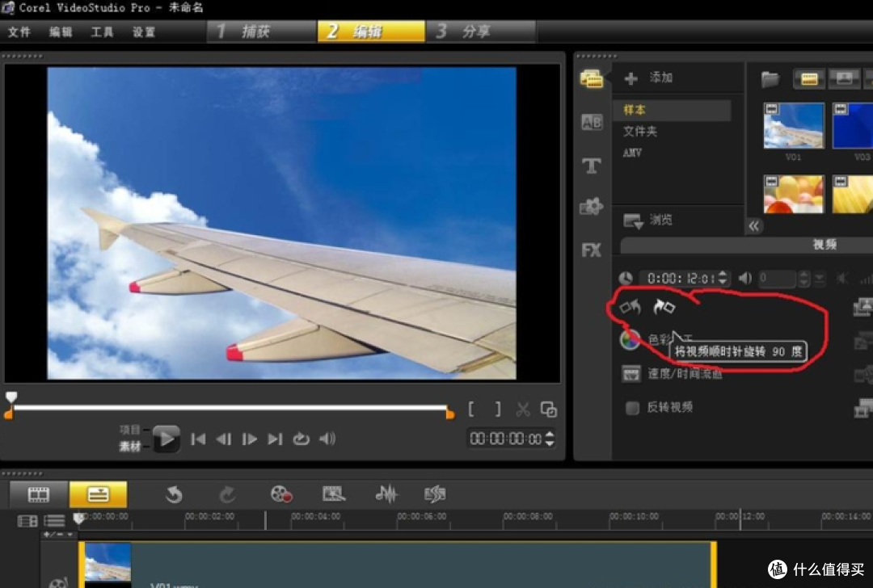The height and width of the screenshot is (588, 873).
Task: Open the 编辑 menu
Action: click(x=61, y=31)
